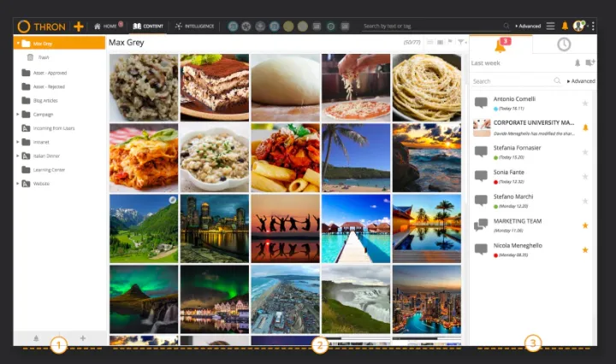
Task: Open the tiramisu cake thumbnail
Action: pos(214,87)
